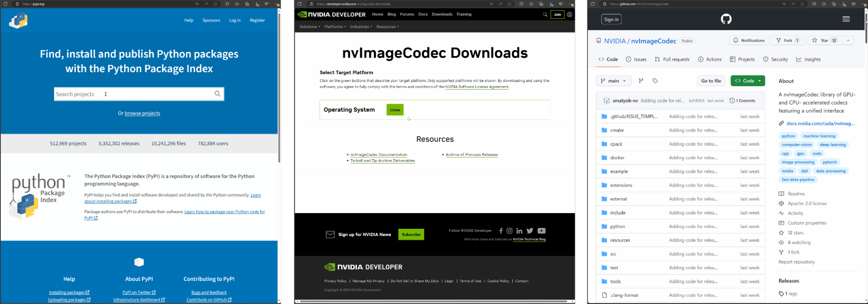Viewport: 868px width, 304px height.
Task: Add the pypi.org page to favorites via the star icon
Action: [215, 4]
